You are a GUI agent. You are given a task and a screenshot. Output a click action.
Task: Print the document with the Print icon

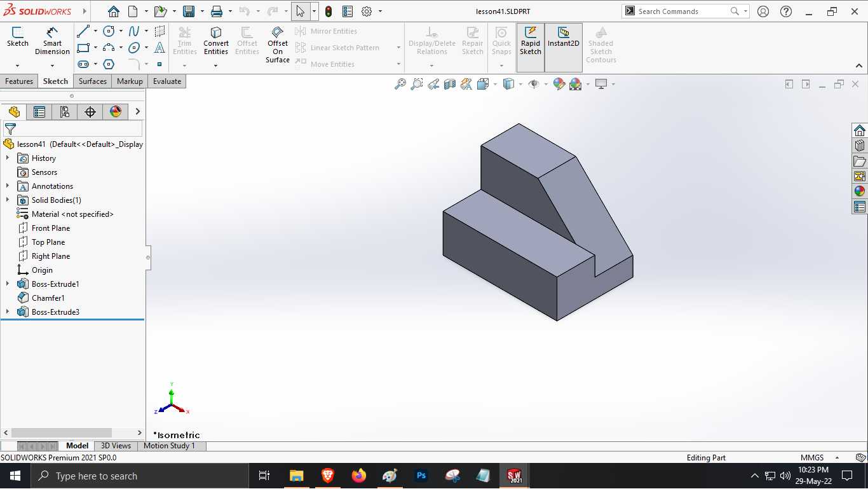point(217,11)
